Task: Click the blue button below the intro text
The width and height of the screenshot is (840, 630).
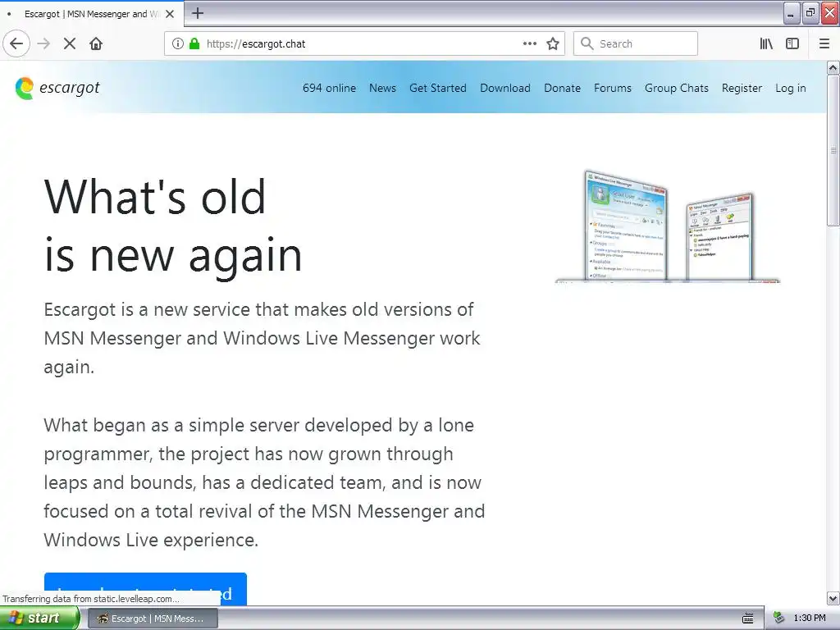Action: pos(145,588)
